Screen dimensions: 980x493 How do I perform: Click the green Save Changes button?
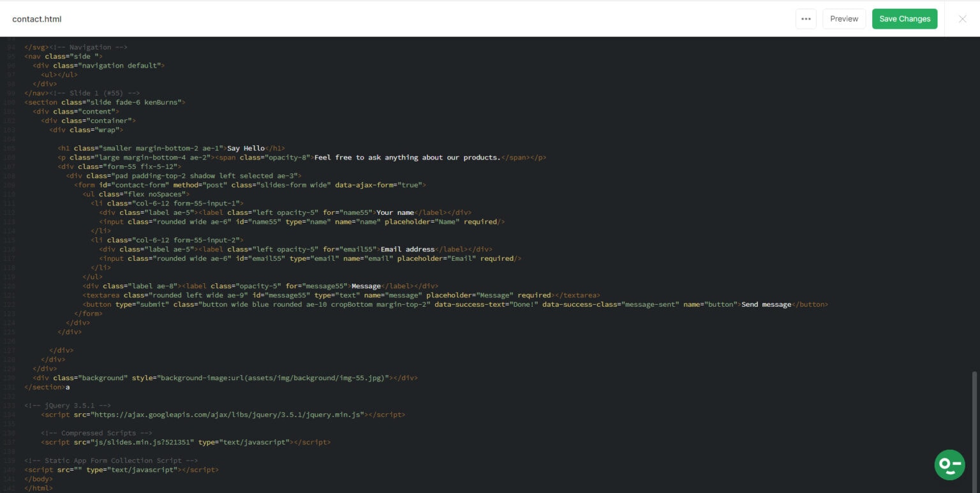point(904,18)
